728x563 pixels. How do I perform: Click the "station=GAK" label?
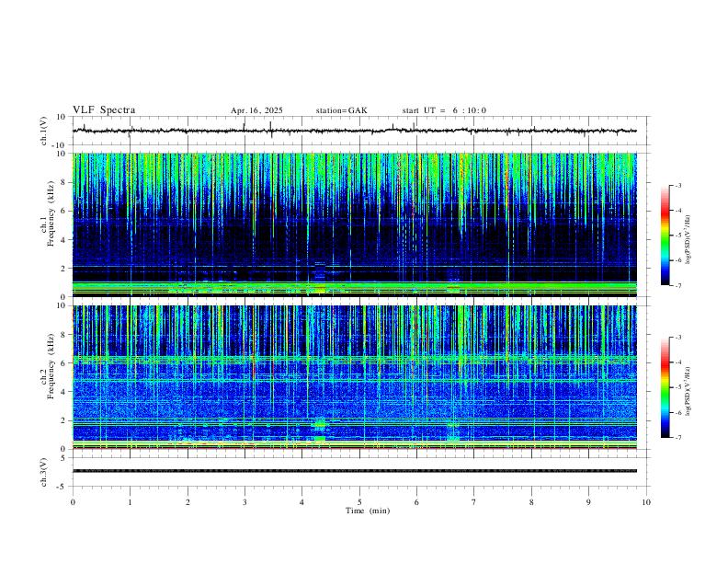[x=342, y=110]
